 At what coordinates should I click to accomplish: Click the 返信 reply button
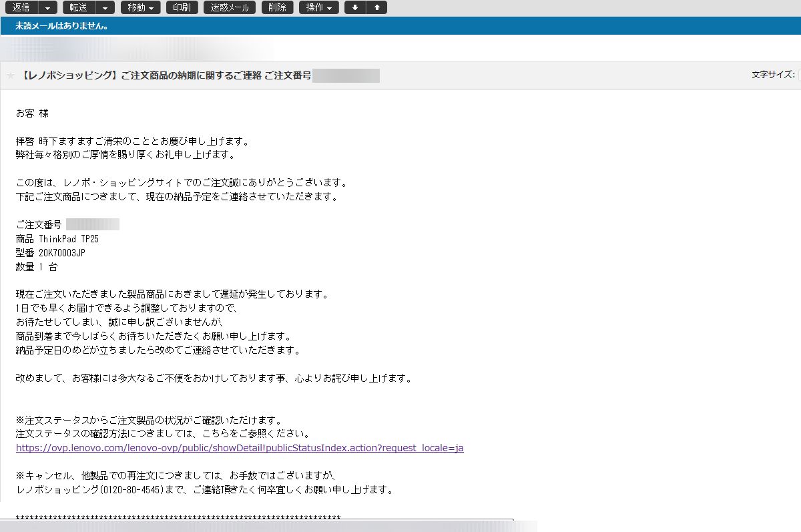point(21,8)
